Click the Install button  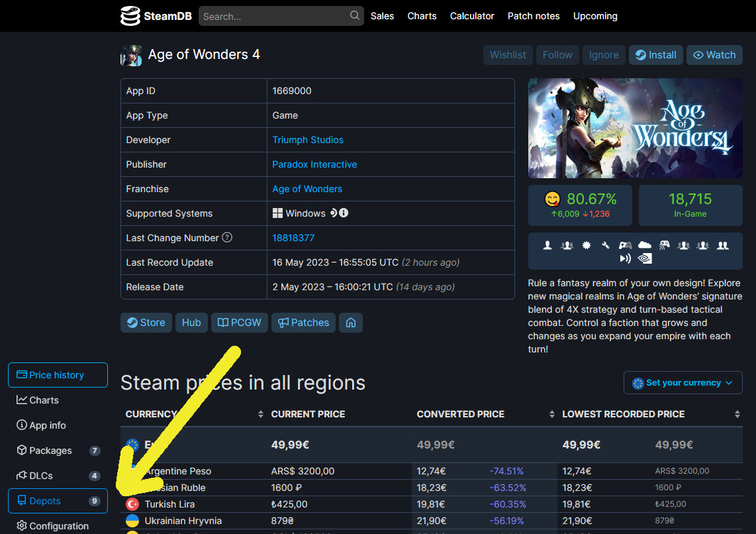[656, 55]
